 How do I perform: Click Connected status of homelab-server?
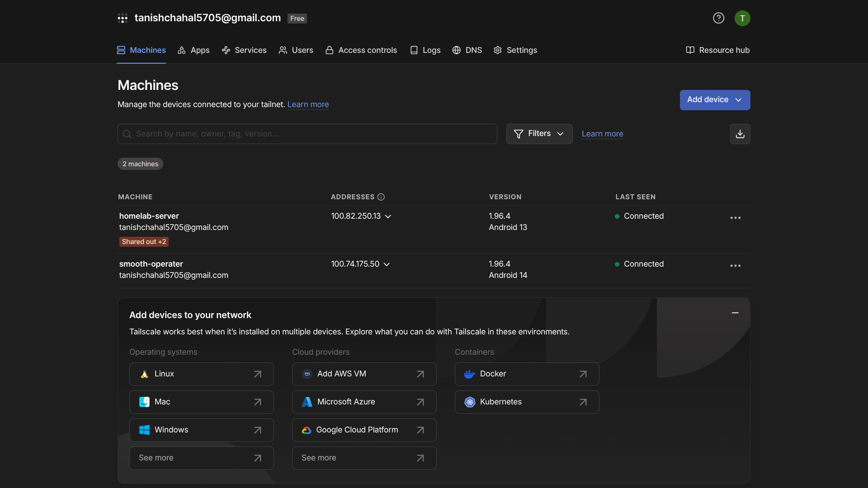tap(639, 216)
